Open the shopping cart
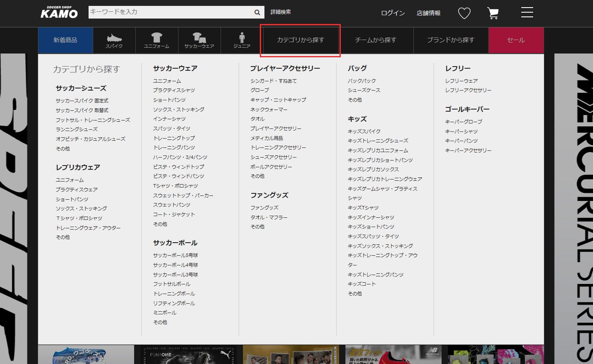Viewport: 593px width, 364px height. pyautogui.click(x=493, y=13)
